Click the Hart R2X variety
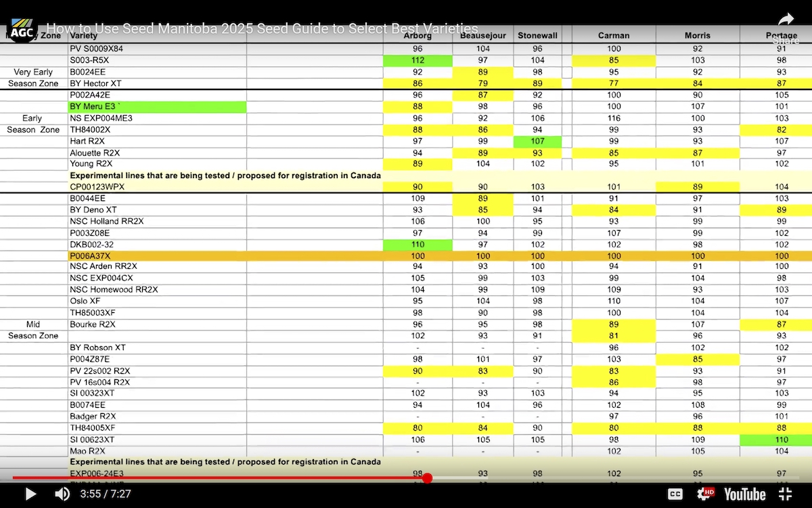 [x=87, y=141]
